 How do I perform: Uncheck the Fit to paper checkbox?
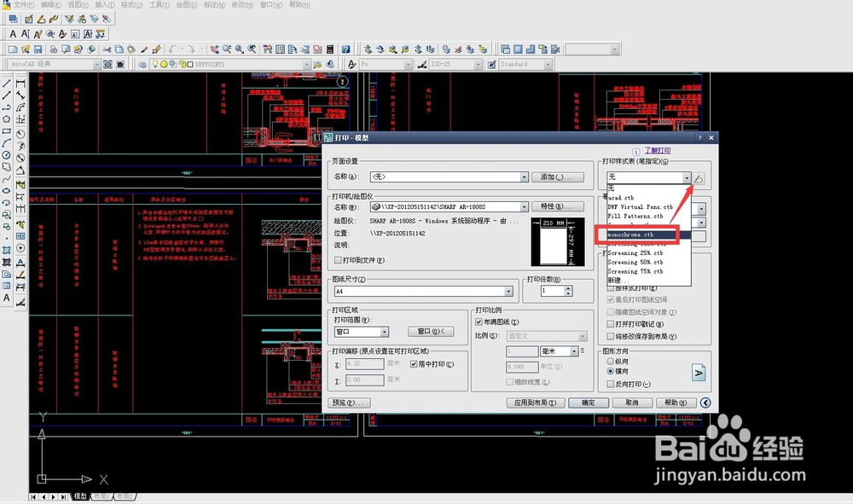[x=479, y=322]
